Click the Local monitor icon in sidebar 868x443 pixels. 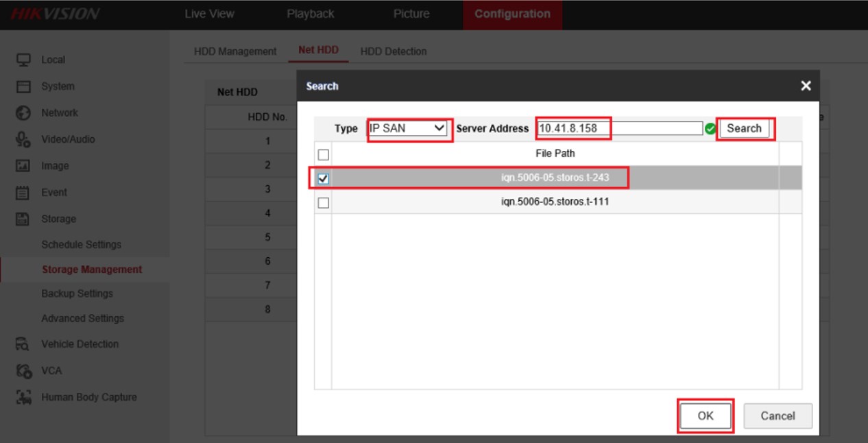(23, 60)
